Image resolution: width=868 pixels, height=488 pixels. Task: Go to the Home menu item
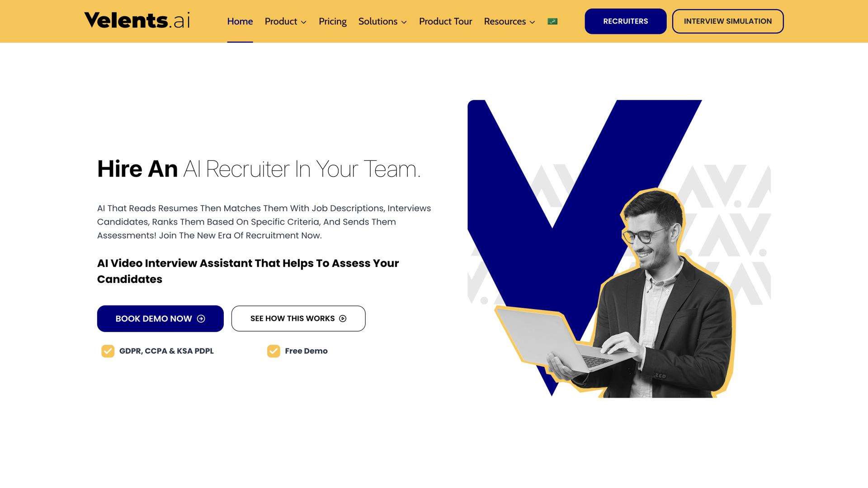coord(240,21)
